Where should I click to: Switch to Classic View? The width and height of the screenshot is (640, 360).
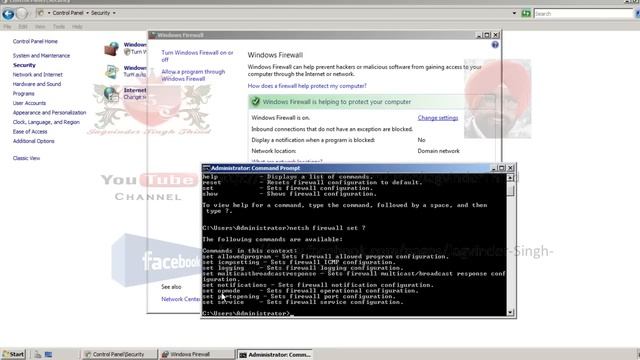point(26,158)
